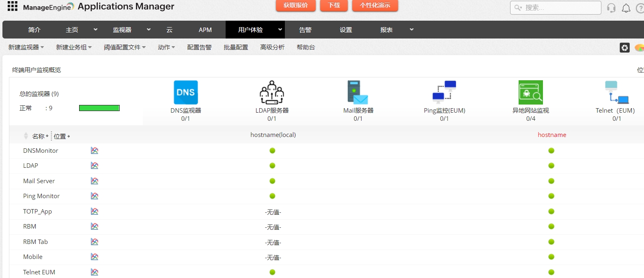The image size is (644, 278).
Task: Open report chart icon in the RBM row
Action: [x=95, y=226]
